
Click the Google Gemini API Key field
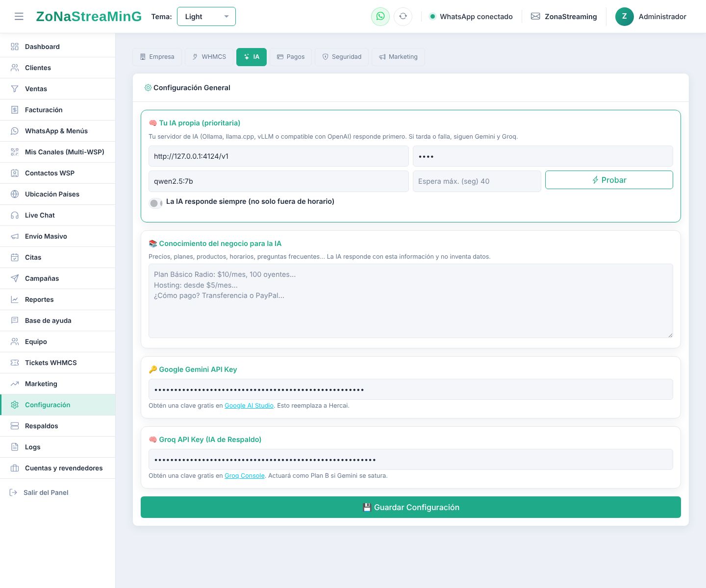pyautogui.click(x=411, y=390)
